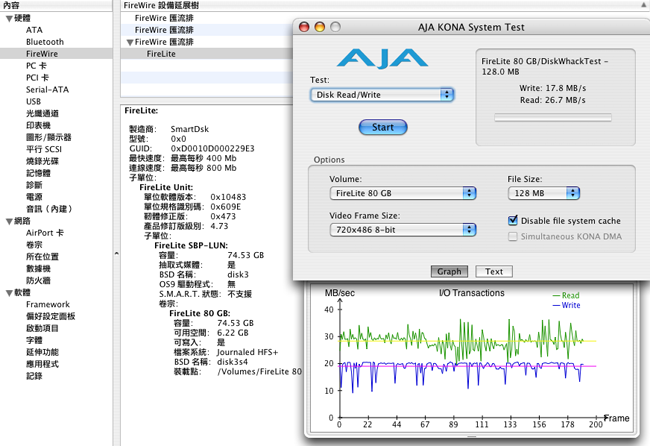
Task: Select 診斷 in the sidebar
Action: click(34, 185)
